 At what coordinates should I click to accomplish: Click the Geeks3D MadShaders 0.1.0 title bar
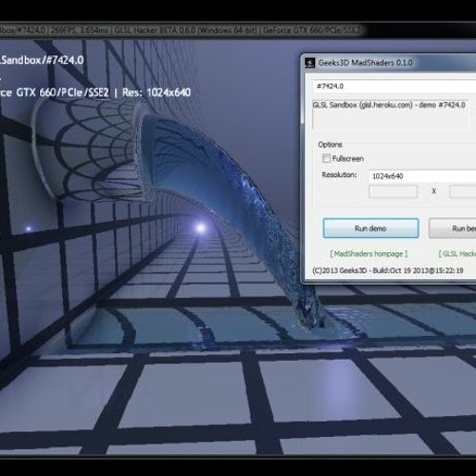(389, 63)
